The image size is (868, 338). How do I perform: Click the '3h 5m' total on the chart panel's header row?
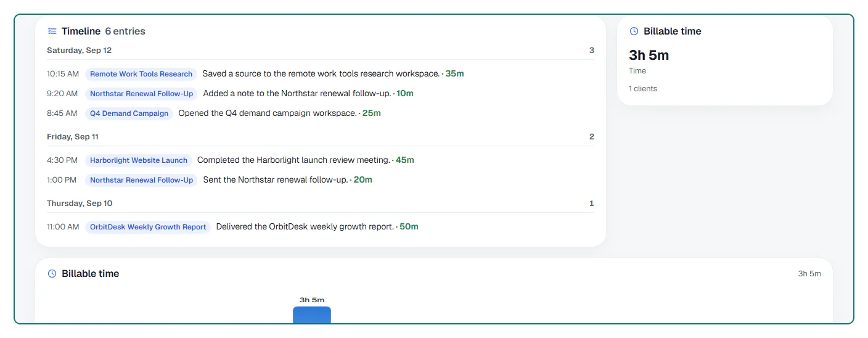(809, 274)
